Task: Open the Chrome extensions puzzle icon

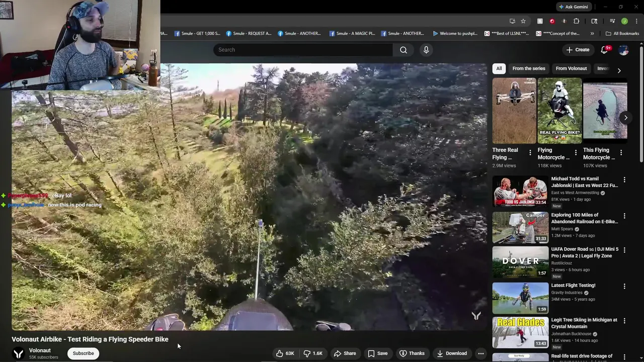Action: pyautogui.click(x=577, y=21)
